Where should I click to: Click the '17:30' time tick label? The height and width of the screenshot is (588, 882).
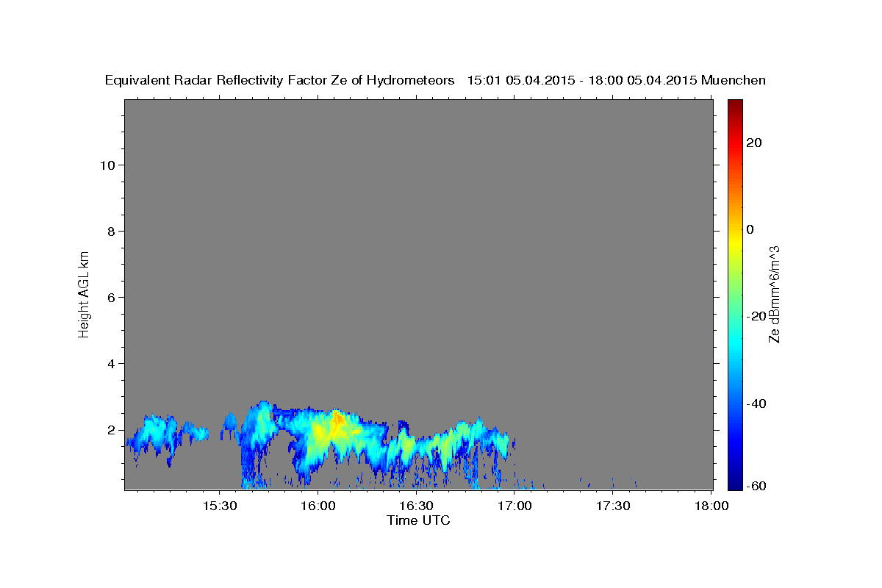point(613,506)
